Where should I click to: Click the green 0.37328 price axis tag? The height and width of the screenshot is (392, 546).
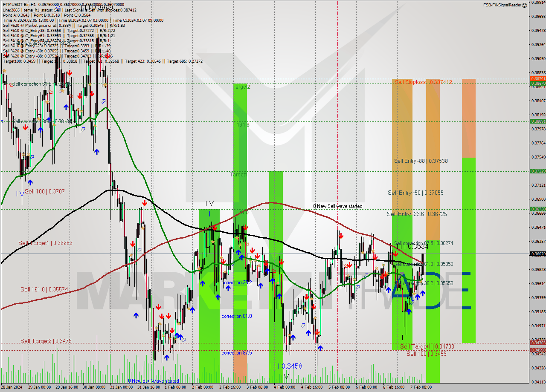537,171
